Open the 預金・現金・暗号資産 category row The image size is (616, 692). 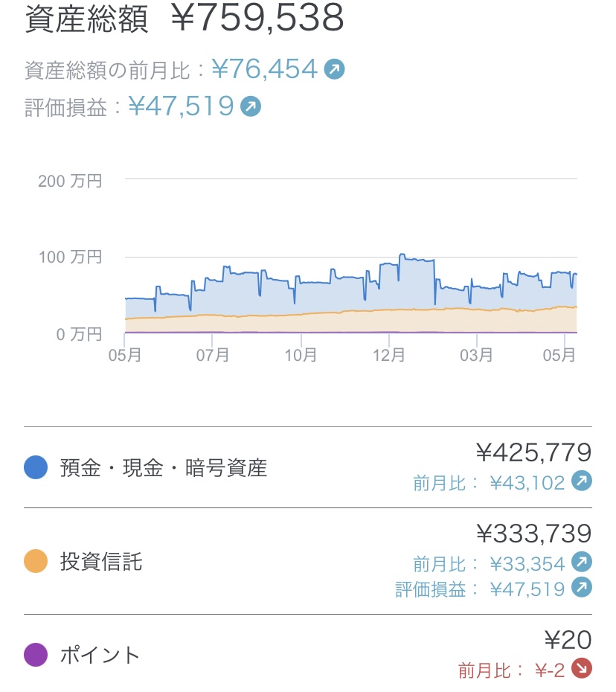pos(164,468)
